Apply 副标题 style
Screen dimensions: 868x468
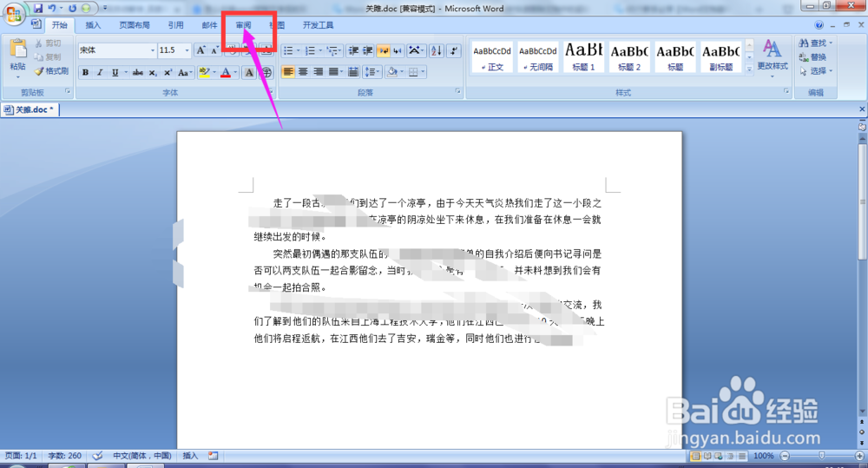tap(721, 57)
